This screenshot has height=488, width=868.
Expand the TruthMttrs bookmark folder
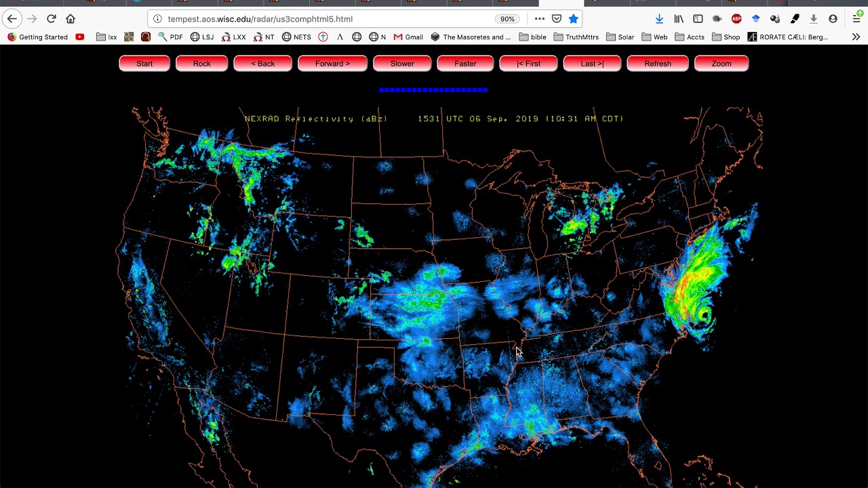coord(576,37)
